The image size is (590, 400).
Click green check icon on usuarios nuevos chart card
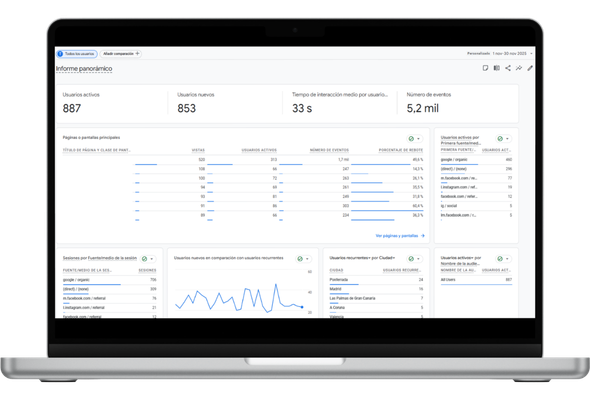(x=300, y=259)
